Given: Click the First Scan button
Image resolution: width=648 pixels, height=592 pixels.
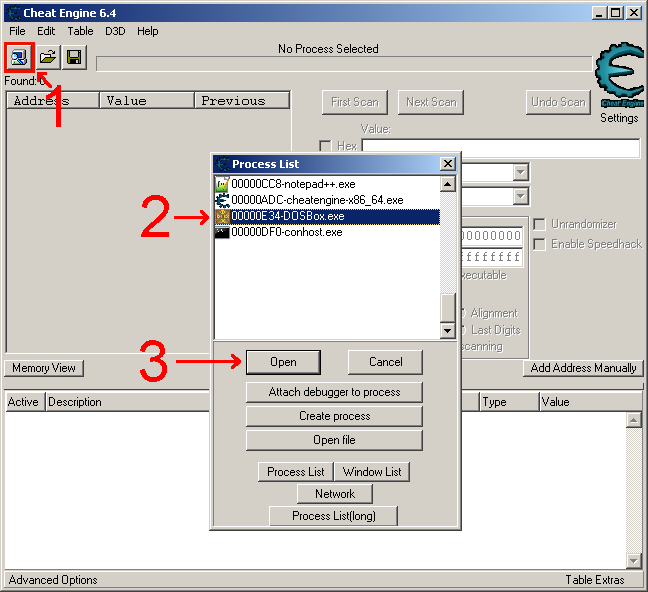Looking at the screenshot, I should point(355,102).
